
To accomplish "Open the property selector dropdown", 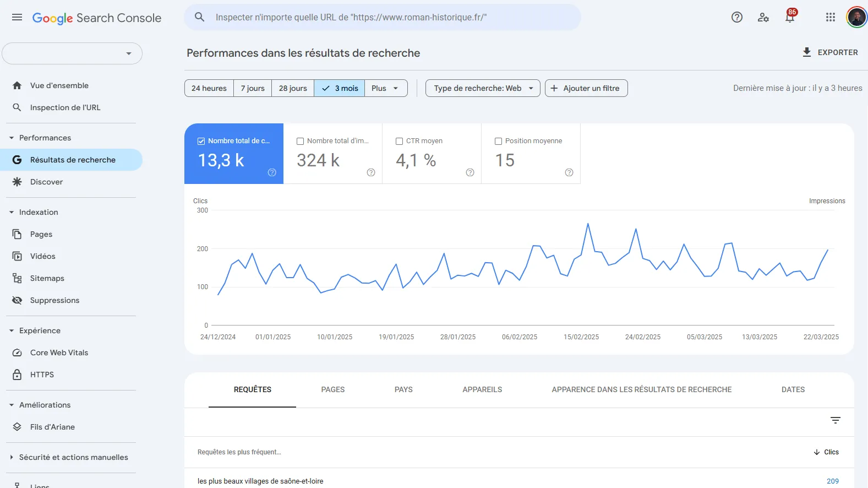I will (x=72, y=53).
